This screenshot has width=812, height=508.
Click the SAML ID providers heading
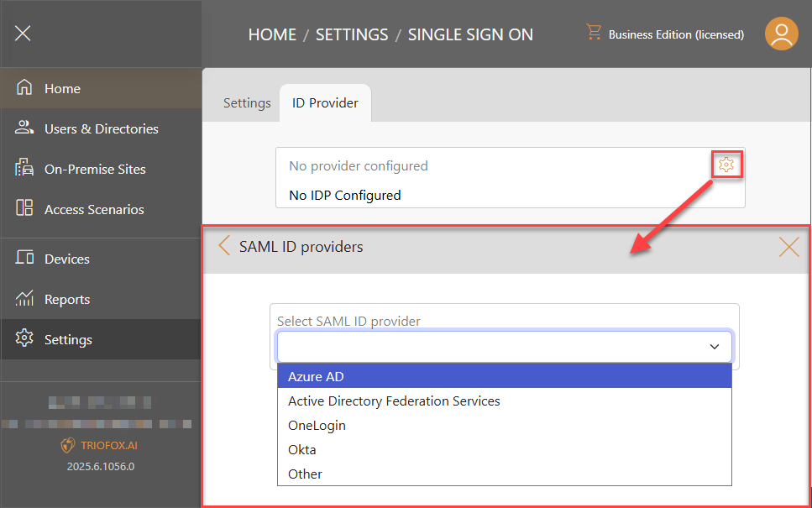[x=301, y=247]
